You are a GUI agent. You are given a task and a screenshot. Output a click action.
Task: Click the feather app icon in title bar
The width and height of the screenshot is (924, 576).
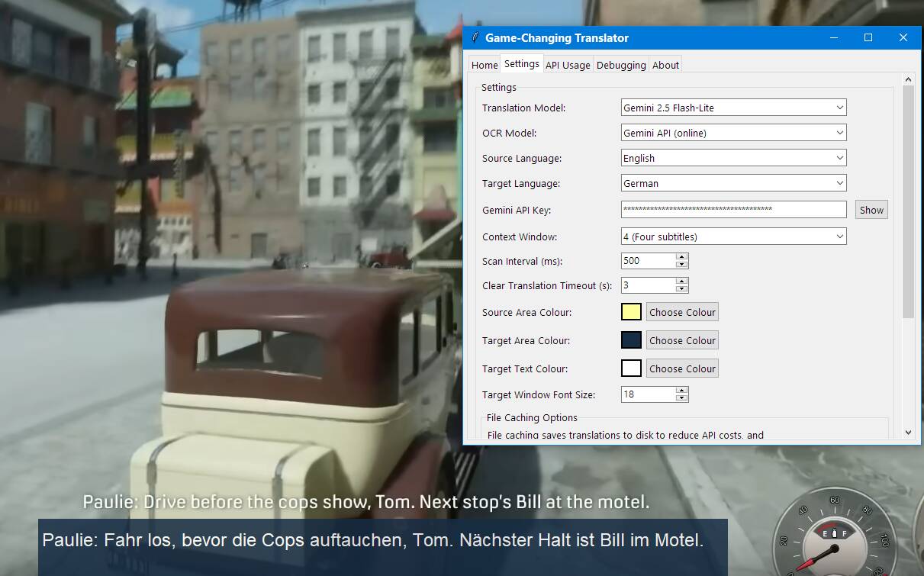click(475, 37)
